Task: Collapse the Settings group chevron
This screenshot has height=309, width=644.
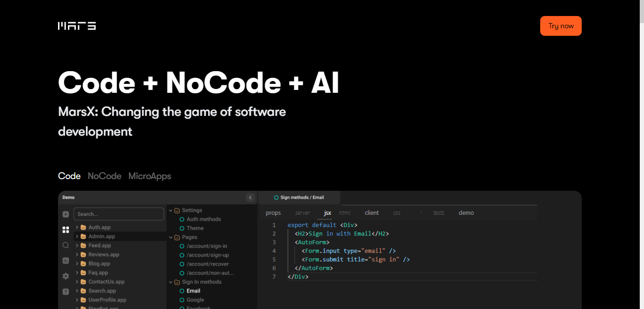Action: [x=171, y=211]
